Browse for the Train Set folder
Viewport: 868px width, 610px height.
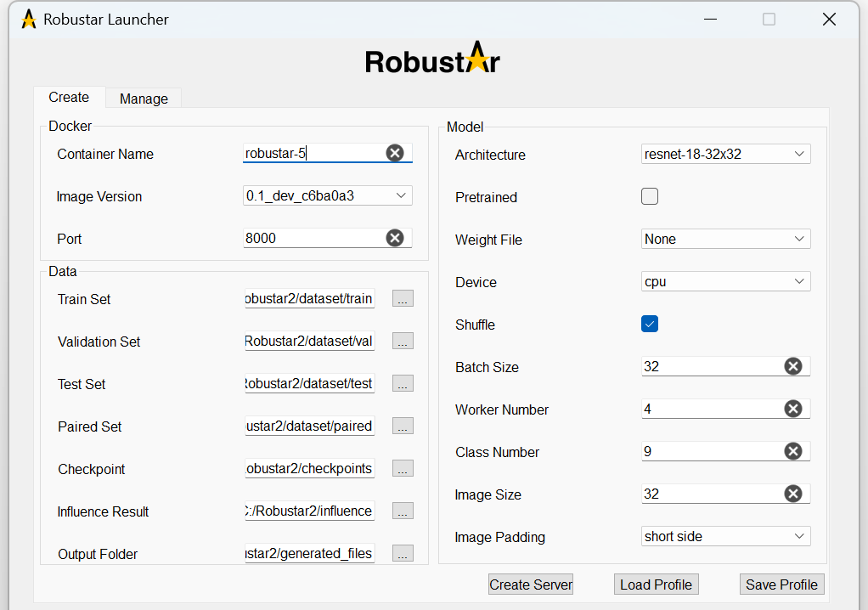pos(403,299)
